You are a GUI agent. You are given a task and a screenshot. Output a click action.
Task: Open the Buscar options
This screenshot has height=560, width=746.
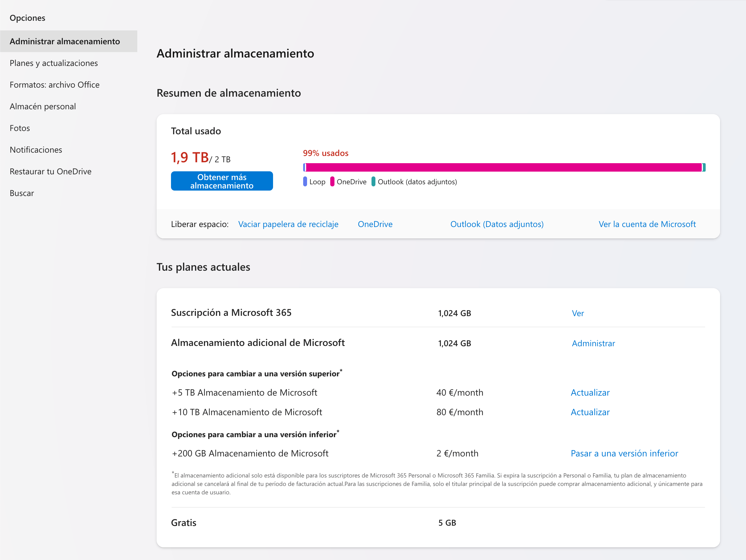(22, 193)
